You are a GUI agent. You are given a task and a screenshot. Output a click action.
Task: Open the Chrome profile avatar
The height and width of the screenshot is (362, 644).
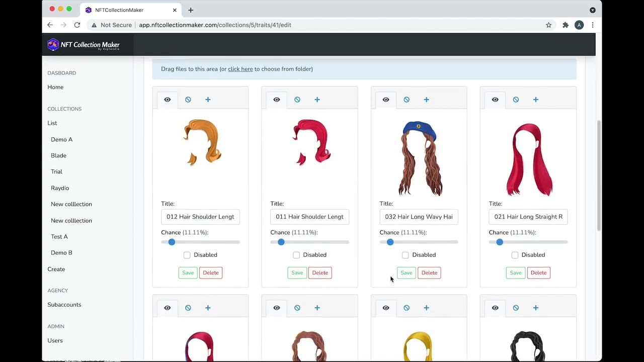[579, 25]
